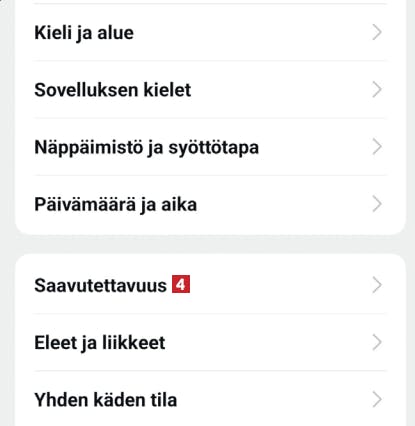Open Yhden käden tila settings
415x426 pixels.
211,399
